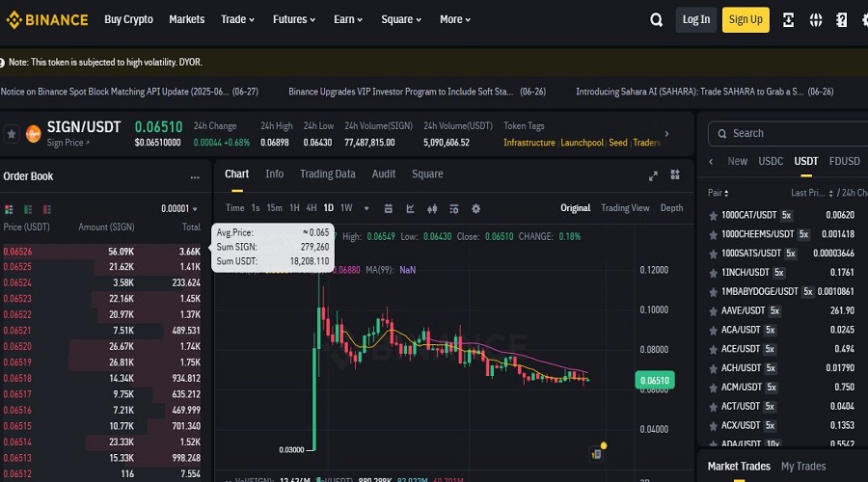Screen dimensions: 868x482
Task: Favorite the 1000CAT/USDT pair star
Action: tap(713, 216)
